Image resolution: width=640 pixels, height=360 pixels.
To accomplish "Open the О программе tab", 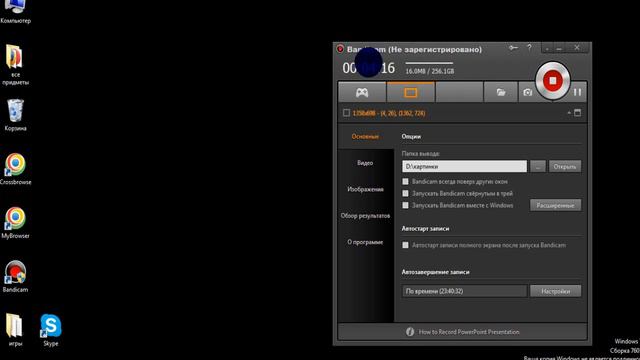I will tap(365, 242).
